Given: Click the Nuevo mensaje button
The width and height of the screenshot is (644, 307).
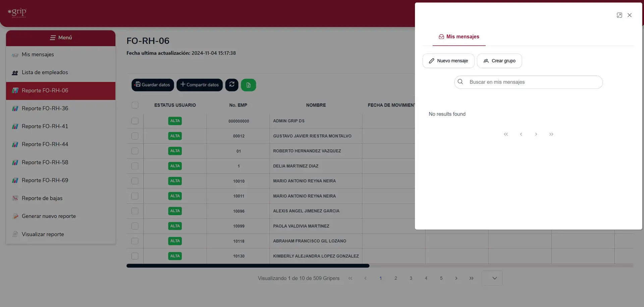Looking at the screenshot, I should [x=448, y=61].
